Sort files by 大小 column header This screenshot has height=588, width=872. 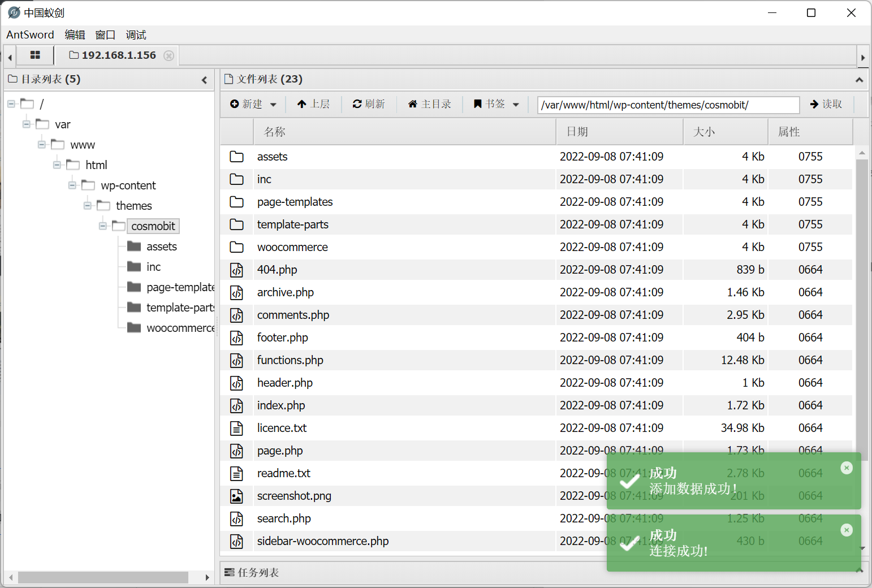tap(726, 132)
